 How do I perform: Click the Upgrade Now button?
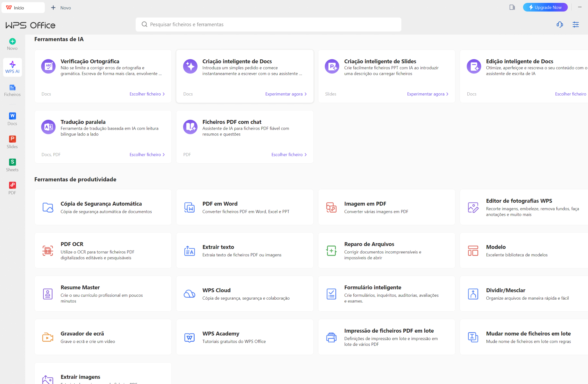coord(545,7)
